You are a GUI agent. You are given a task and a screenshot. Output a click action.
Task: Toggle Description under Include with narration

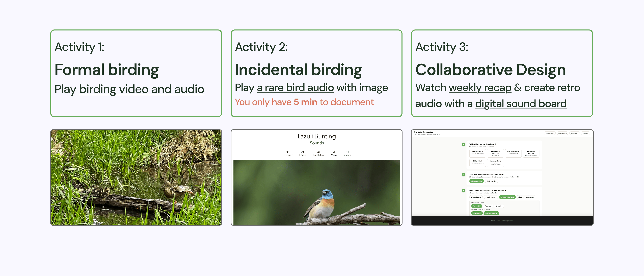[477, 213]
